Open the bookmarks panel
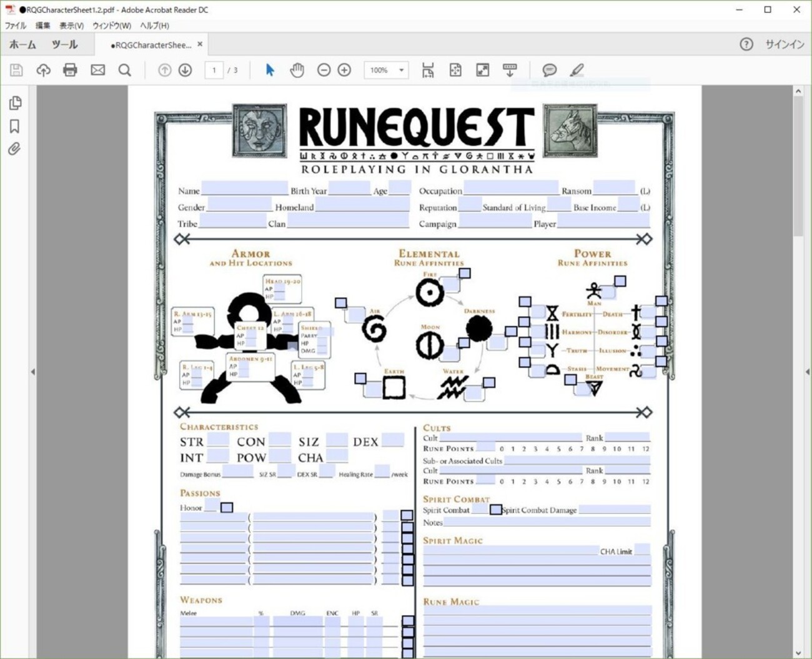The height and width of the screenshot is (659, 812). (x=15, y=126)
